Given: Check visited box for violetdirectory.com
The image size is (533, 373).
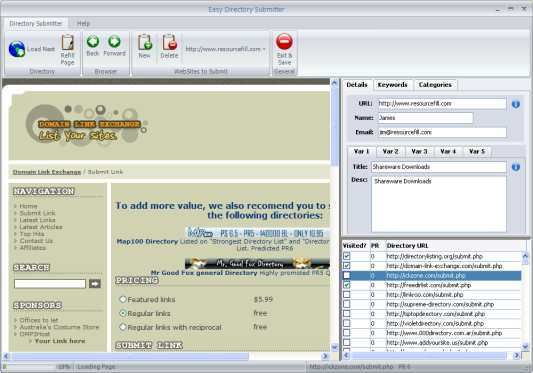Looking at the screenshot, I should click(346, 323).
